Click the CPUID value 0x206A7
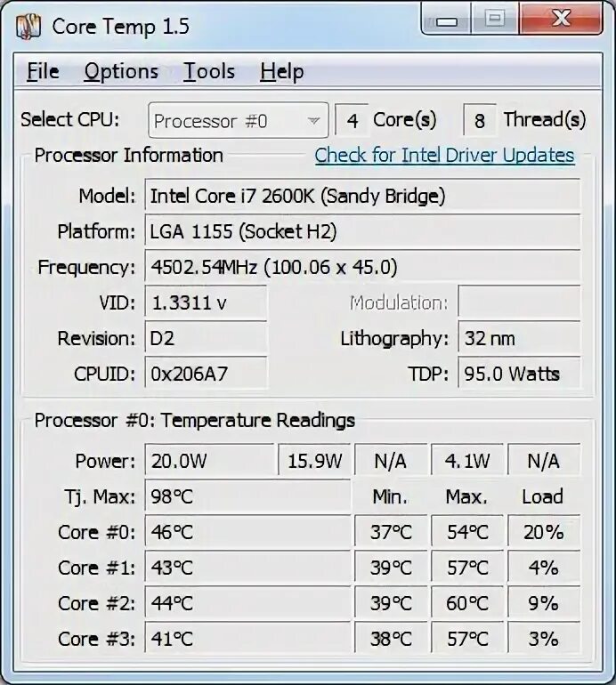Screen dimensions: 616x685 [206, 374]
